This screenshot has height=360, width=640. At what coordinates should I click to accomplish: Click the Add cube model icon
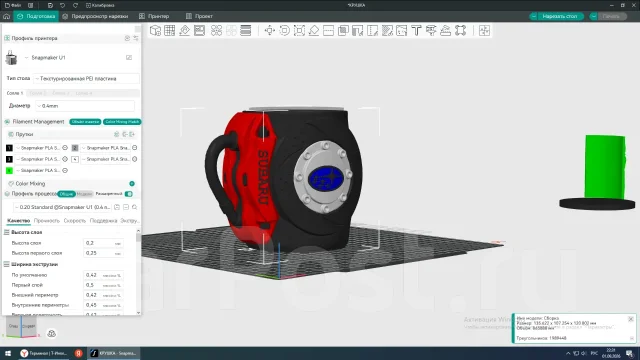tap(155, 31)
